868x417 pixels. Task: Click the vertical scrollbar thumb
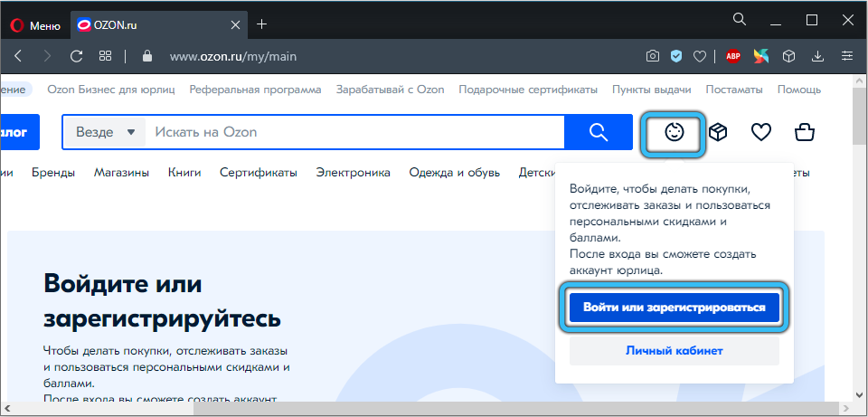857,117
